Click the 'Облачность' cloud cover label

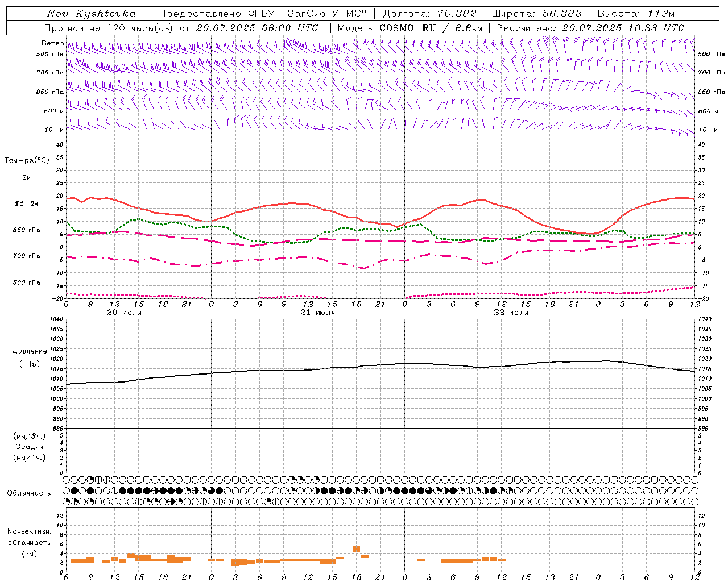(x=29, y=493)
